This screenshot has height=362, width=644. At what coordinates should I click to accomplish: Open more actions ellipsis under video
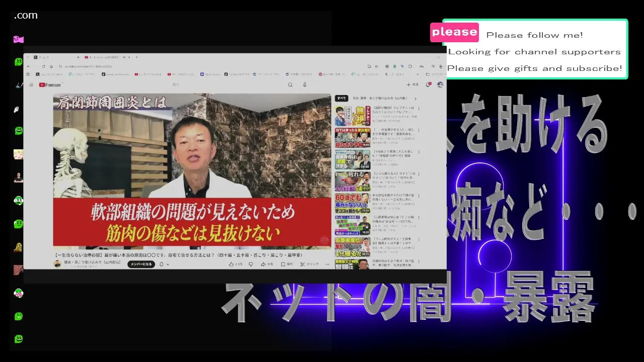329,264
